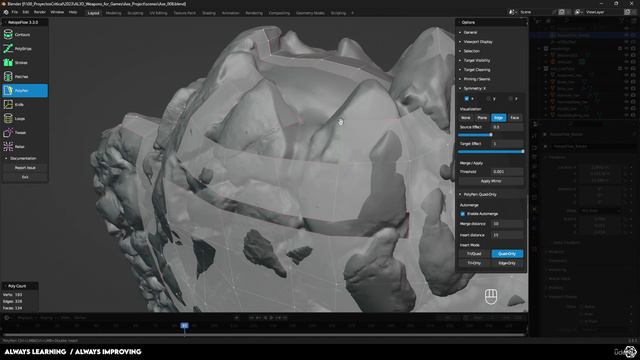The height and width of the screenshot is (360, 640).
Task: Adjust the Source Effect slider
Action: click(491, 135)
